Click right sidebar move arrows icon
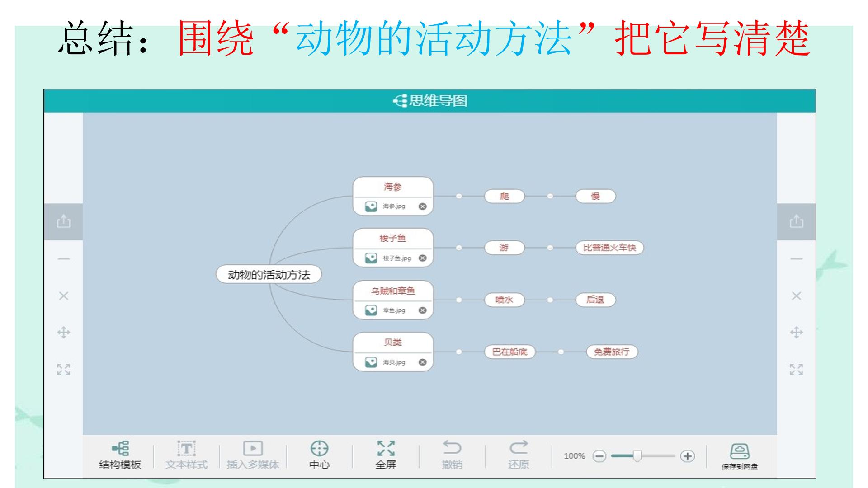868x488 pixels. tap(796, 333)
